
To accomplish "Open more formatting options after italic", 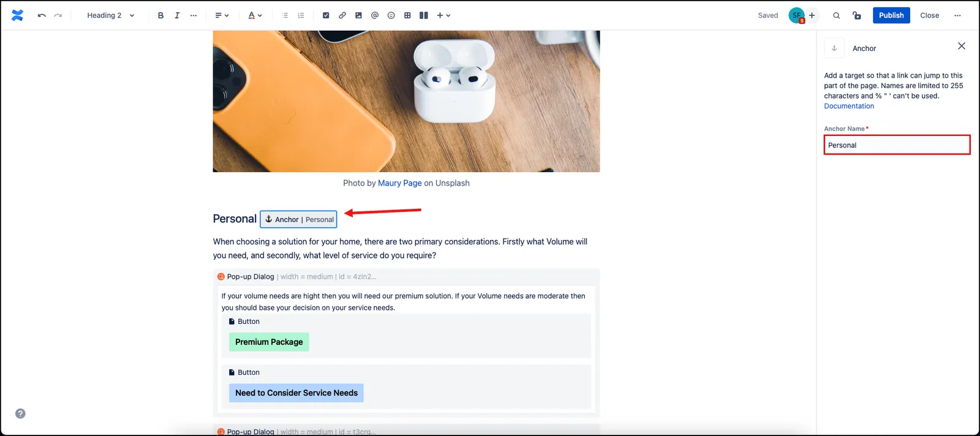I will [194, 15].
